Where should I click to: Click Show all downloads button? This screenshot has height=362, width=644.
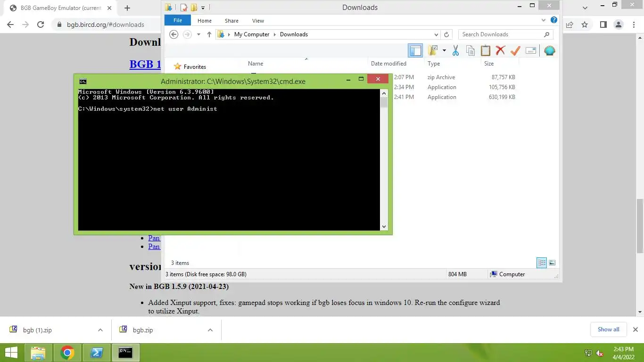(x=608, y=329)
